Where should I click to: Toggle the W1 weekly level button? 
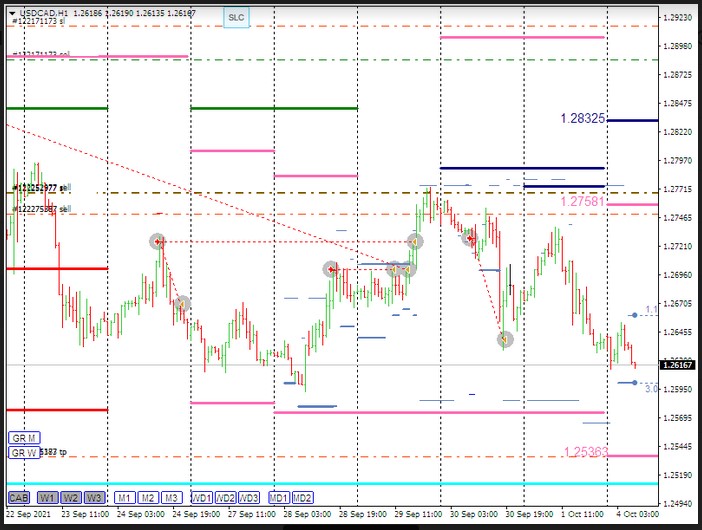[47, 497]
